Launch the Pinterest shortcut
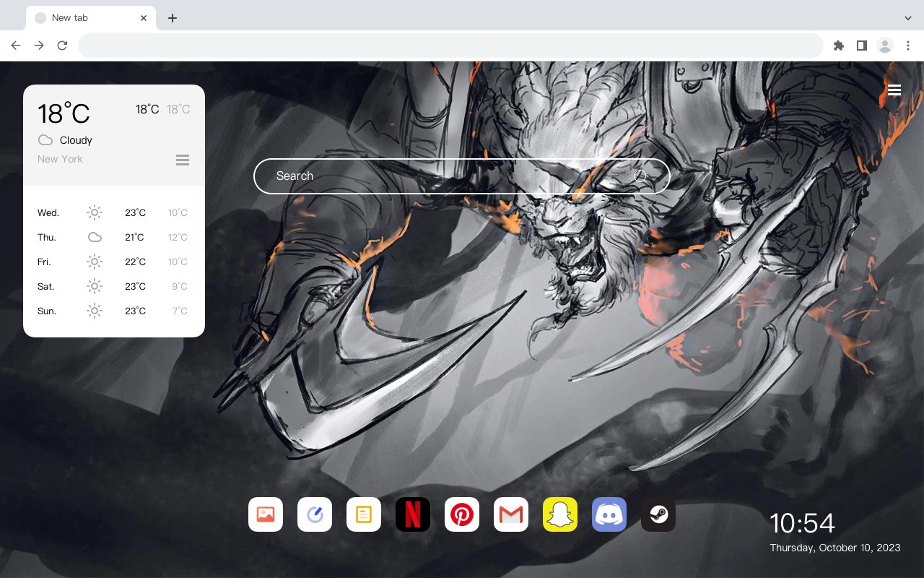924x578 pixels. [462, 514]
